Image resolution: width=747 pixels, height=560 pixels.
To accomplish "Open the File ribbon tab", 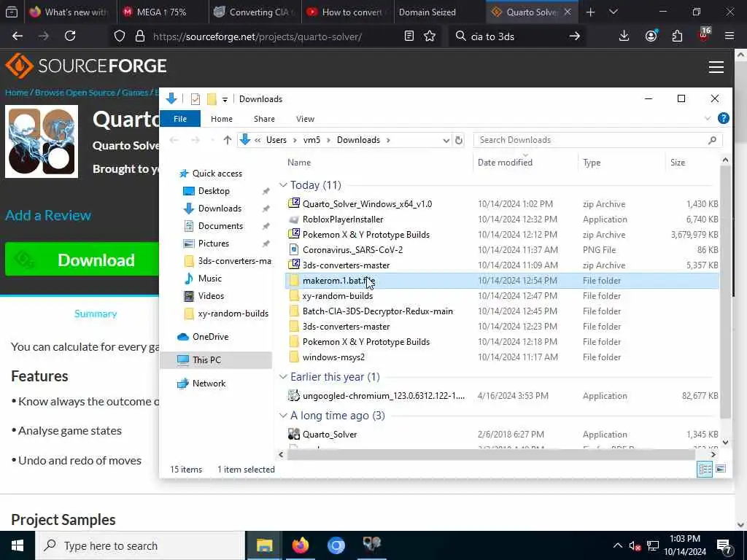I will click(x=180, y=119).
